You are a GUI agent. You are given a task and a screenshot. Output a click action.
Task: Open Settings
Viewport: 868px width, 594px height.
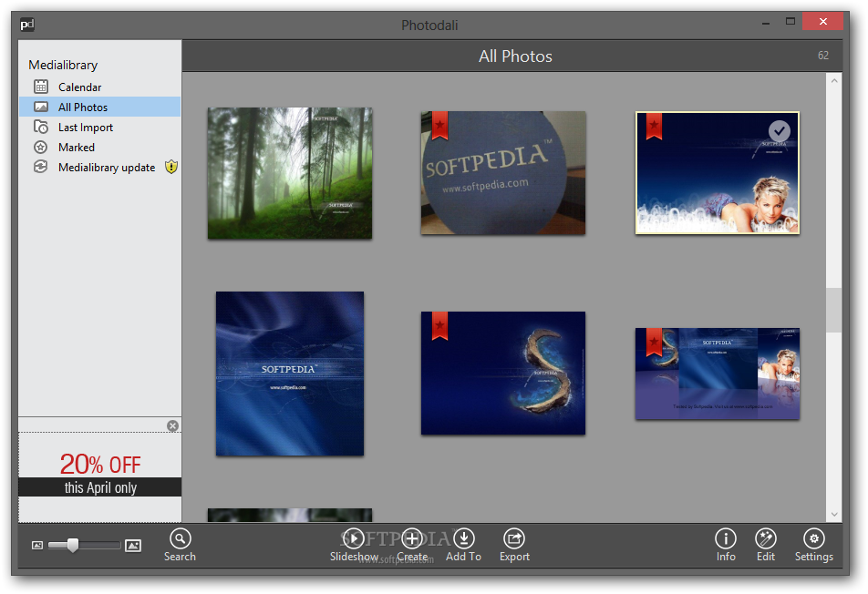pos(813,546)
